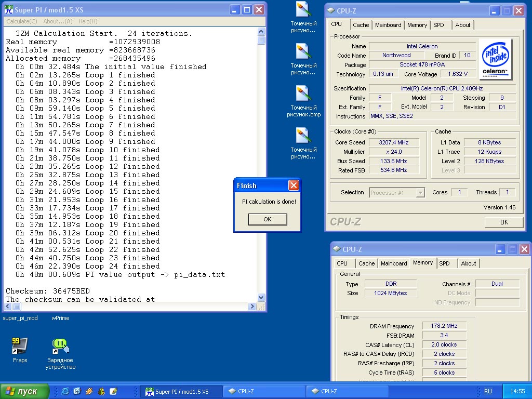Open the Calculate(C) menu in Super PI
Screen dimensions: 532x399
click(x=22, y=21)
